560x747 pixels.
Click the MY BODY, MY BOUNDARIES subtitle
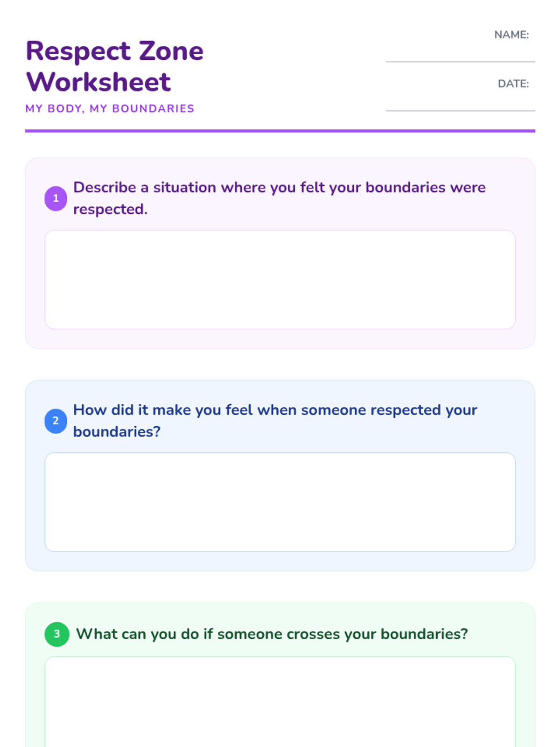point(110,109)
